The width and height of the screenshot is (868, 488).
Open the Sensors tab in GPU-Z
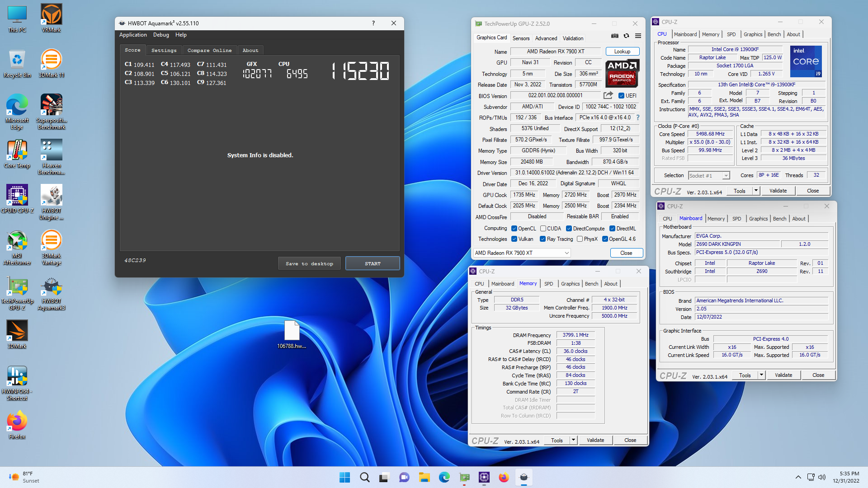521,38
